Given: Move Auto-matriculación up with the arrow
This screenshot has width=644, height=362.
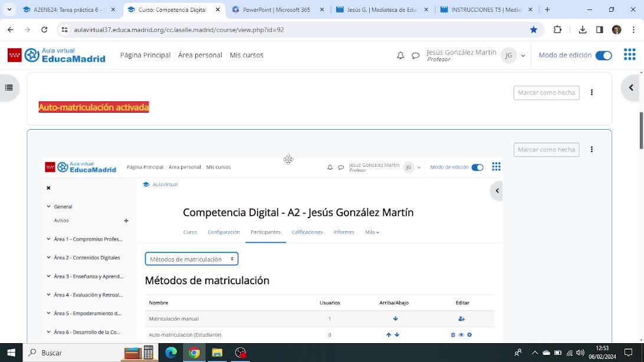Looking at the screenshot, I should pos(389,335).
